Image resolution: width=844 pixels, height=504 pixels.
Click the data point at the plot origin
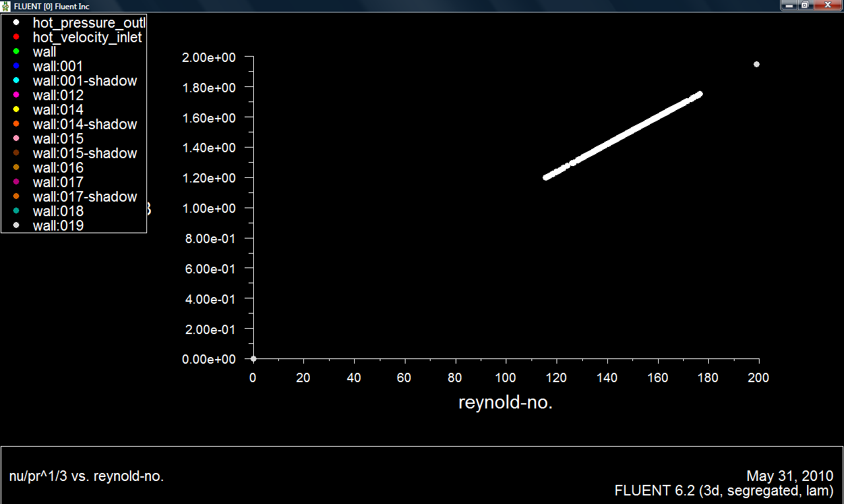point(253,359)
